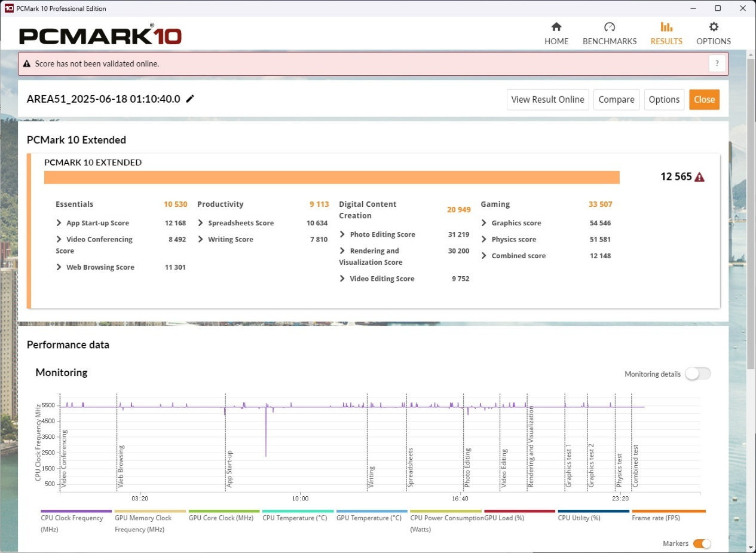The width and height of the screenshot is (756, 553).
Task: Click the red warning triangle beside 12 565
Action: coord(700,177)
